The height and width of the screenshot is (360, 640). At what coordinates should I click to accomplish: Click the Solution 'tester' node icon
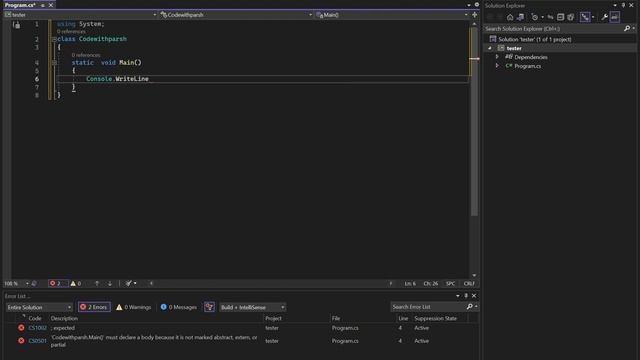[493, 39]
